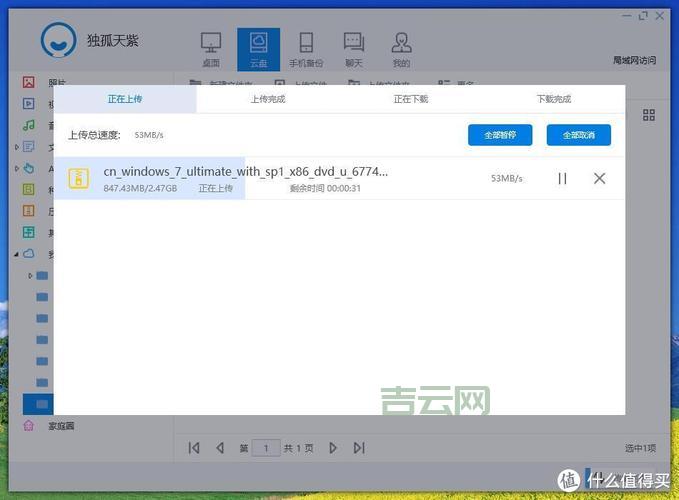The height and width of the screenshot is (500, 679).
Task: Expand the first folder tree arrow
Action: 30,275
